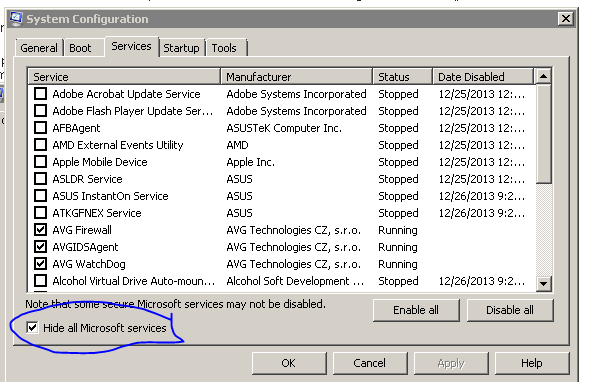Click the date disabled of AFBAgent
Screen dimensions: 594x382
(482, 128)
